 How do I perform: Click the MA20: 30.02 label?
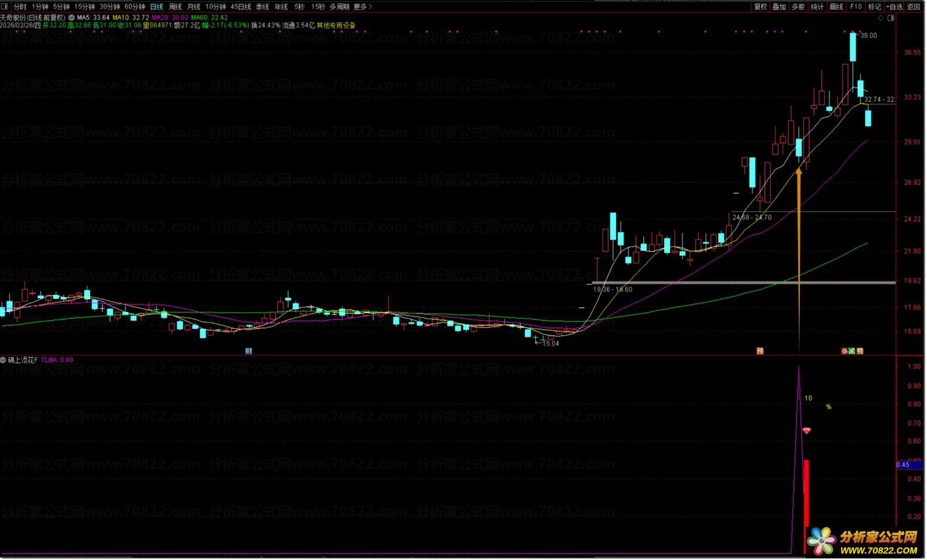(x=170, y=18)
